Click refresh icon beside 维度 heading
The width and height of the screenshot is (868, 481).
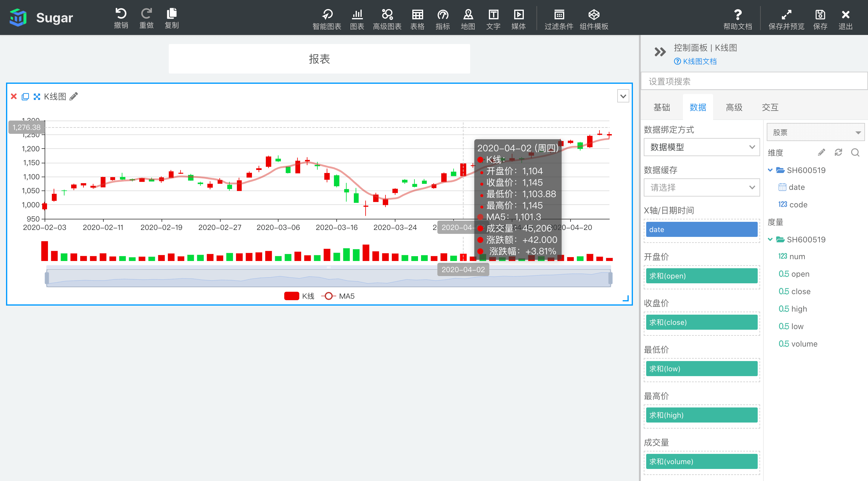click(838, 152)
